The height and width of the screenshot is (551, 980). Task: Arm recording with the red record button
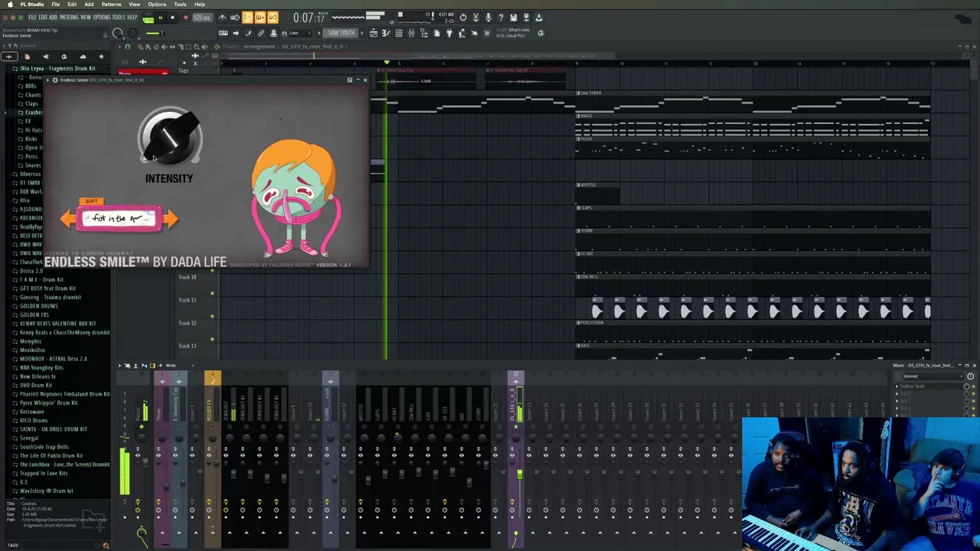pyautogui.click(x=186, y=18)
